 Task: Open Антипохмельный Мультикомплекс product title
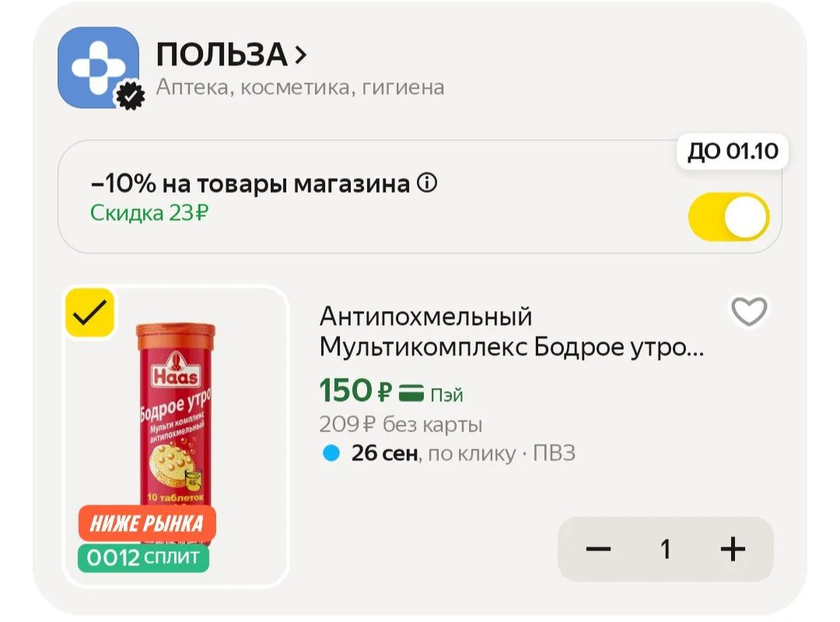(512, 332)
